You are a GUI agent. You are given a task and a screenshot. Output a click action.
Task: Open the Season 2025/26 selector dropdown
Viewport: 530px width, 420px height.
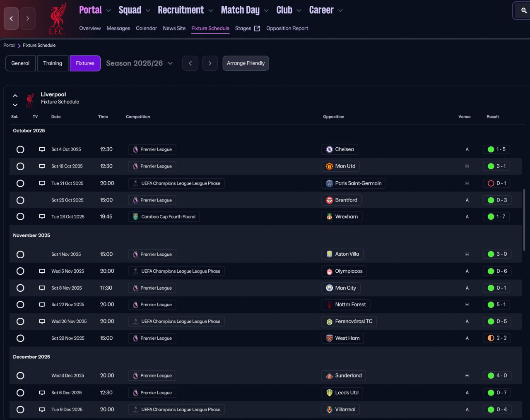coord(139,63)
